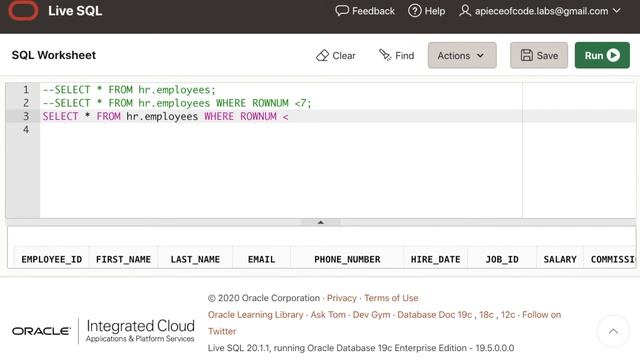This screenshot has height=360, width=640.
Task: Click the play icon inside Run
Action: click(x=613, y=55)
